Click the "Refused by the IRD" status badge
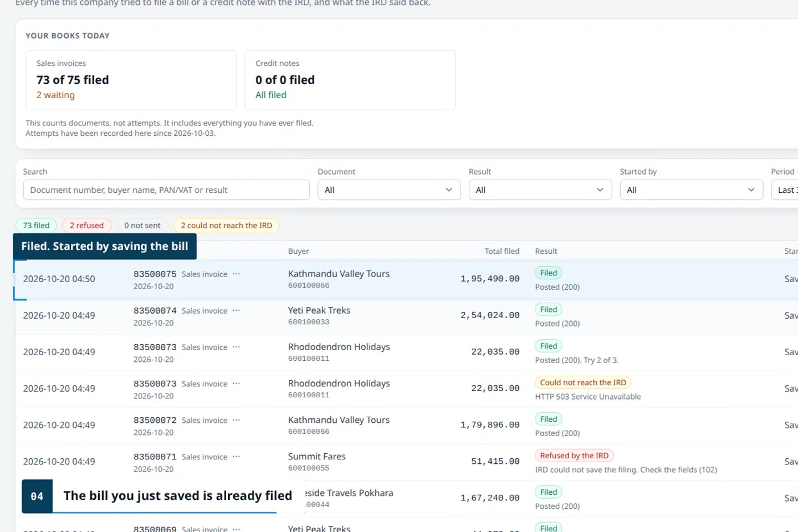 (x=574, y=456)
